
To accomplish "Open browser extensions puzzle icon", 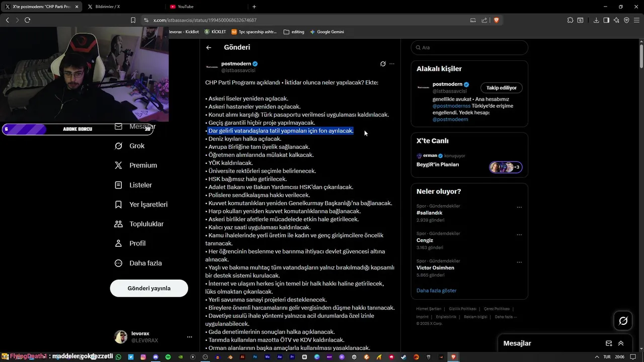I will (570, 20).
